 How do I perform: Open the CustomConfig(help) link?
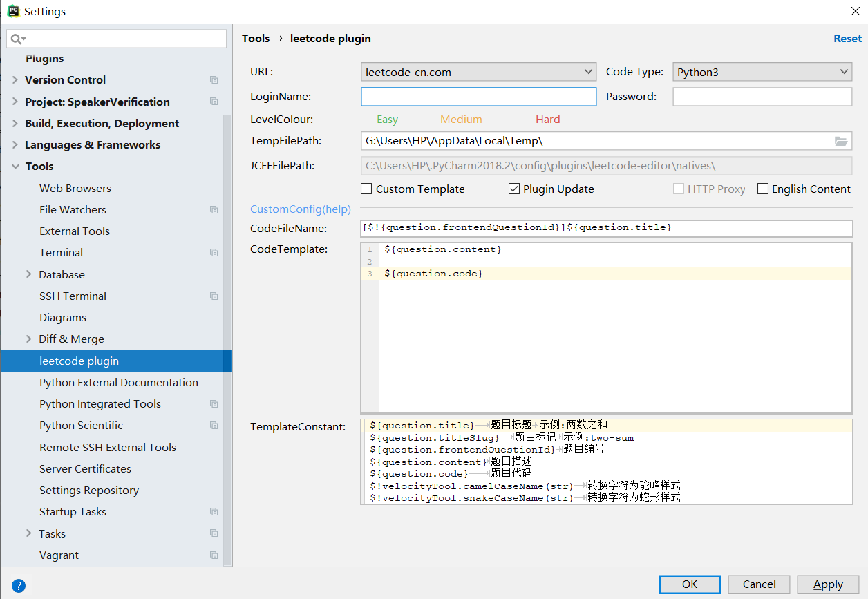(301, 209)
